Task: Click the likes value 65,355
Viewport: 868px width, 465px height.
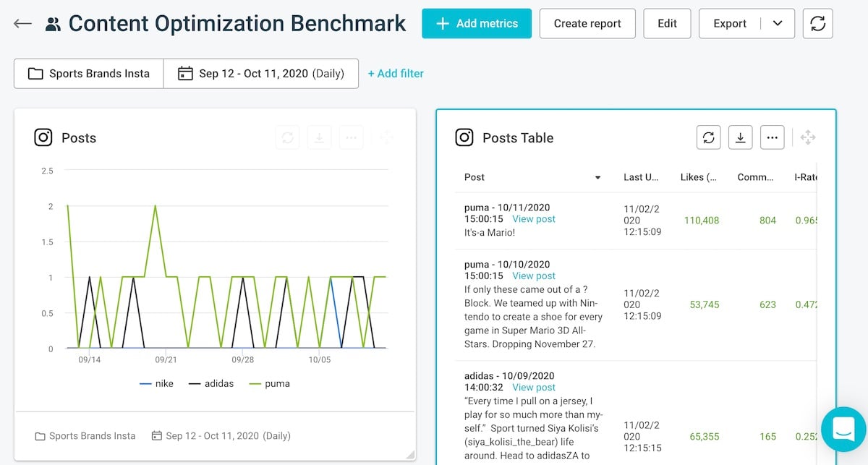Action: point(705,436)
